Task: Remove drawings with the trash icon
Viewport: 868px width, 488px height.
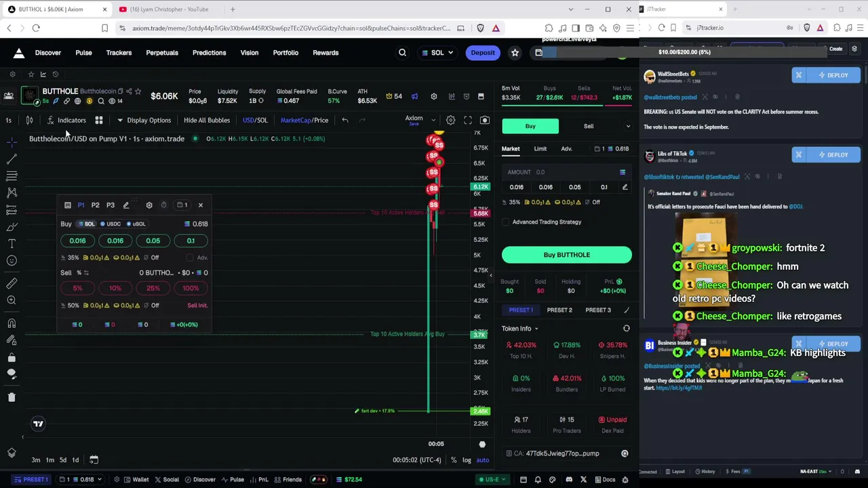Action: (12, 397)
